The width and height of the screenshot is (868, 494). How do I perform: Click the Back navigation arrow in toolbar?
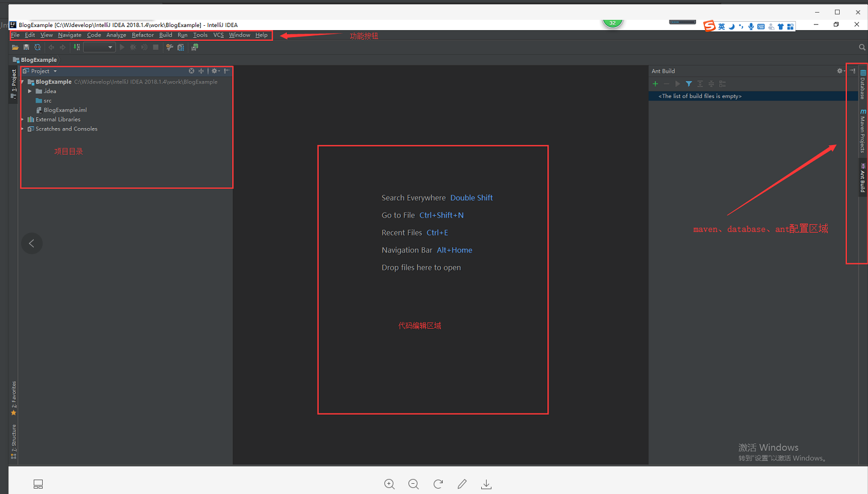point(51,47)
